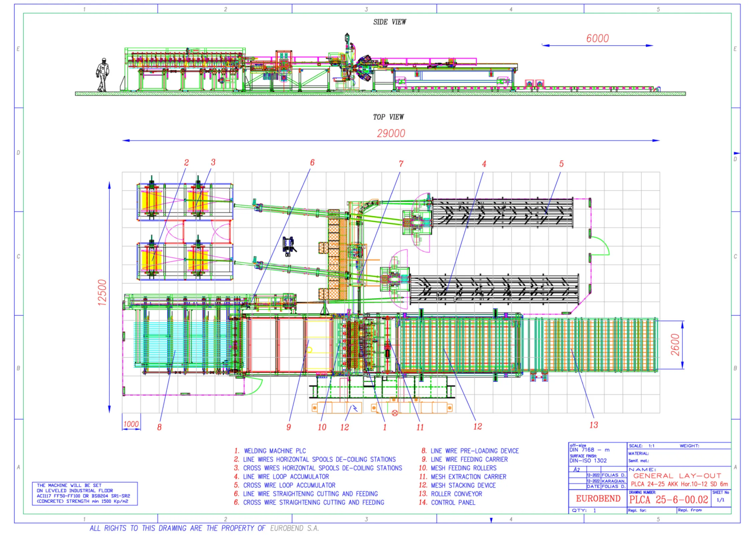Click the walking person figure in side view

click(103, 75)
